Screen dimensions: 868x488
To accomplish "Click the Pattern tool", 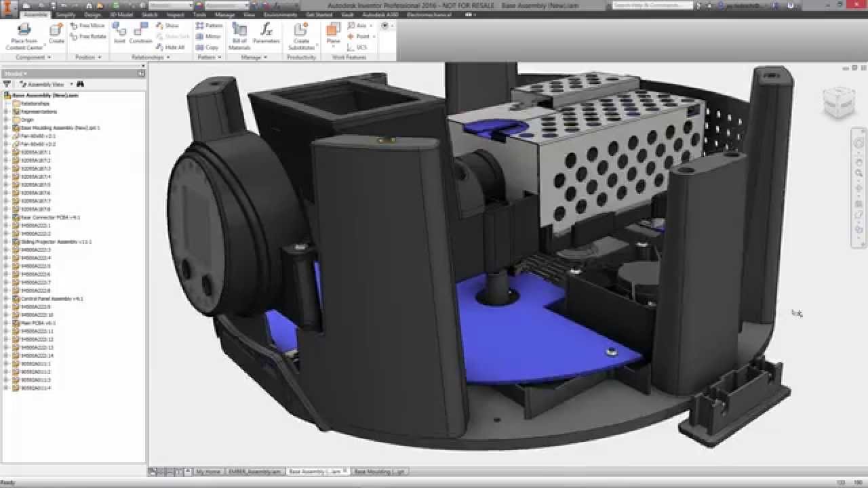I will pyautogui.click(x=209, y=26).
